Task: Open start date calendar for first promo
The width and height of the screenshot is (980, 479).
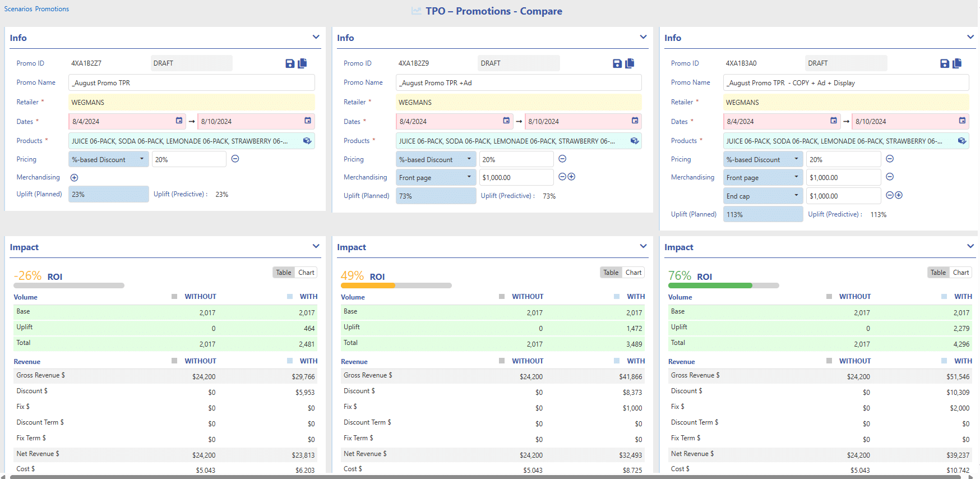Action: (179, 121)
